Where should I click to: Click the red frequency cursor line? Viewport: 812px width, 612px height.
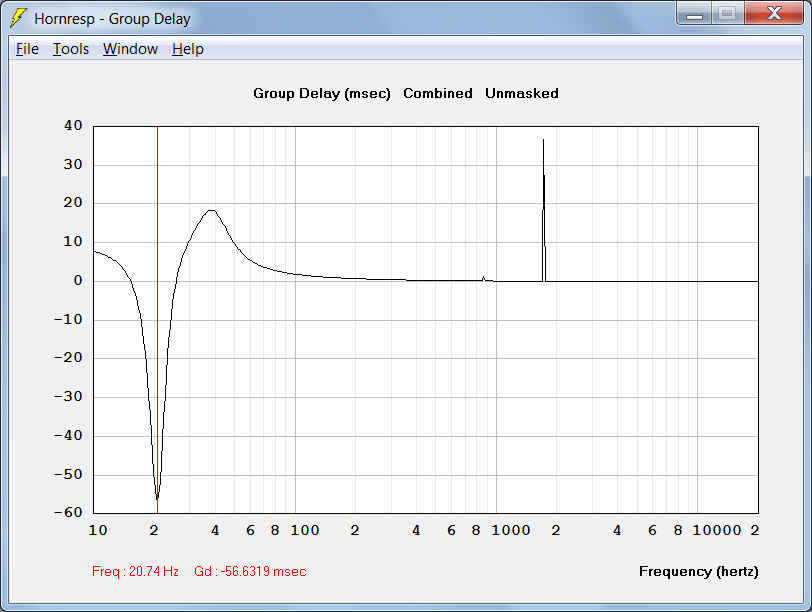157,319
